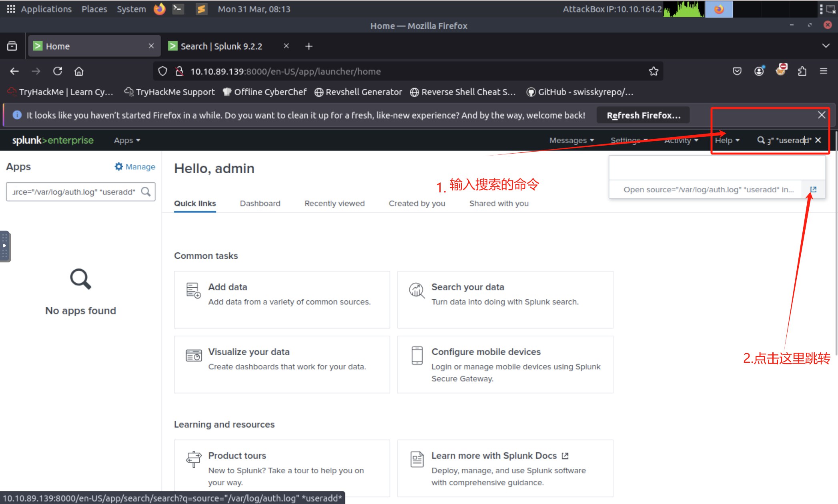This screenshot has height=504, width=838.
Task: Open Firefox extensions puzzle icon
Action: click(x=802, y=71)
